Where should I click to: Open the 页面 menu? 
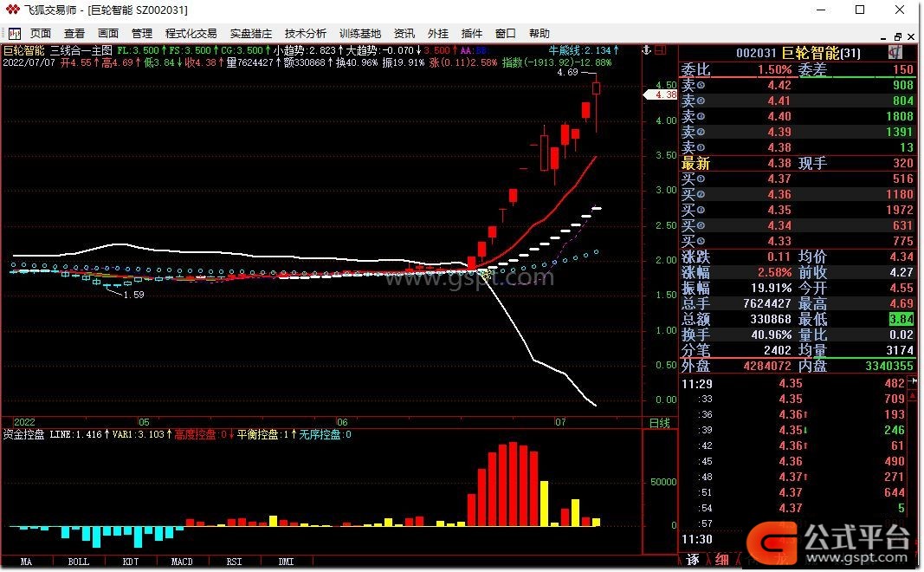pos(41,34)
